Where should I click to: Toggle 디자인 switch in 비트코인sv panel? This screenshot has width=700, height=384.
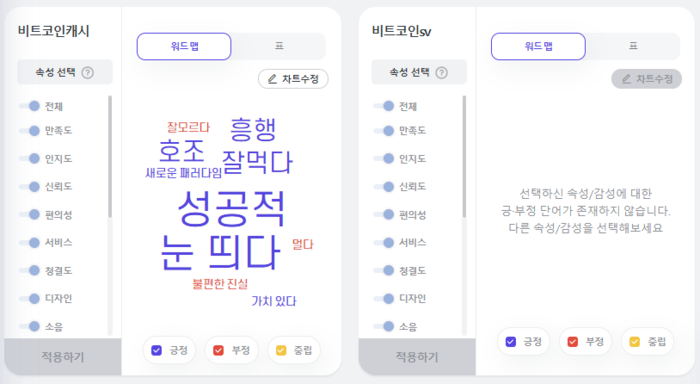384,298
